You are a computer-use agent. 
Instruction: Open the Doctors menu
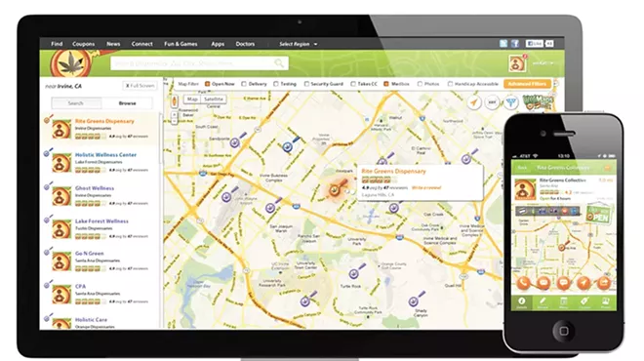[x=245, y=44]
